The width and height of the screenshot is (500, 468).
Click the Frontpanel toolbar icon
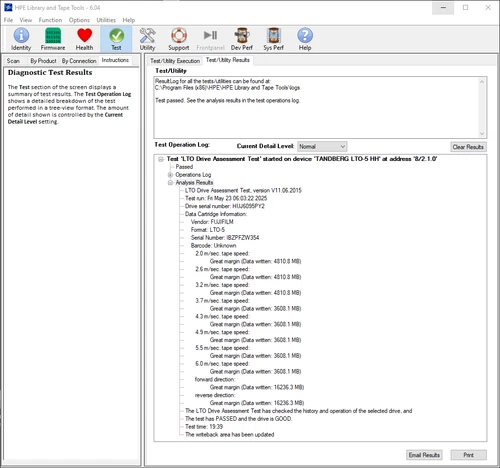[x=210, y=39]
